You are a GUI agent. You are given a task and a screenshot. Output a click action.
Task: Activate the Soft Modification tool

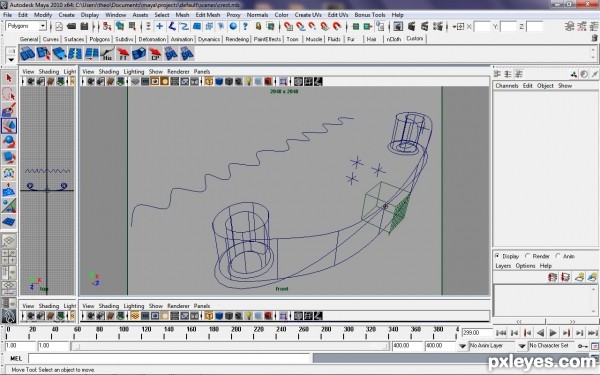(9, 190)
